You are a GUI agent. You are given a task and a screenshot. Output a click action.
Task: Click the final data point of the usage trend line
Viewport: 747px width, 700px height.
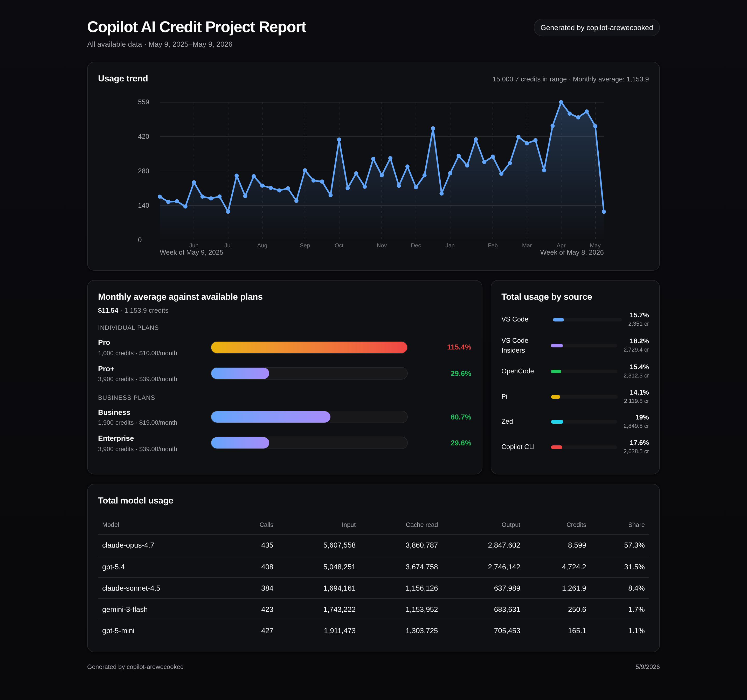click(x=604, y=212)
